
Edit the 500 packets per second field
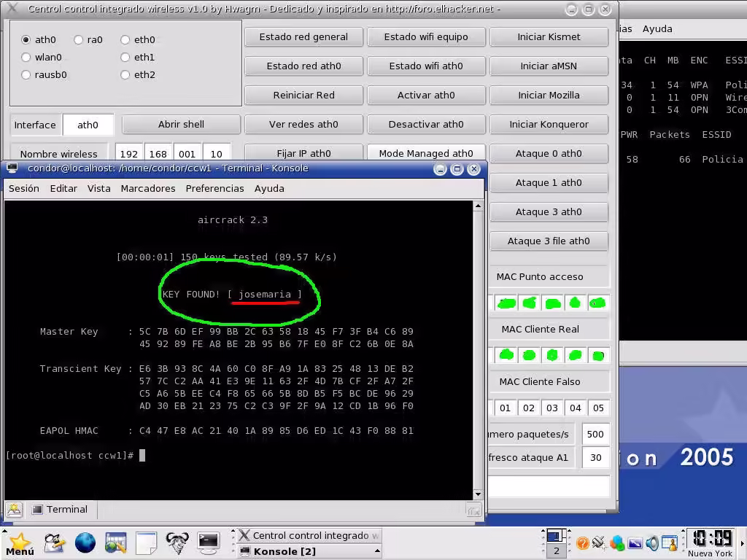[x=596, y=434]
